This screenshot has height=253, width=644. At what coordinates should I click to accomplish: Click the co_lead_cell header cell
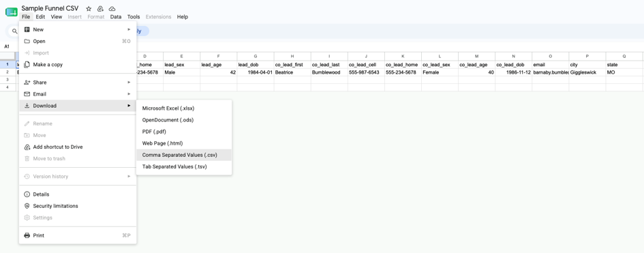(x=366, y=65)
